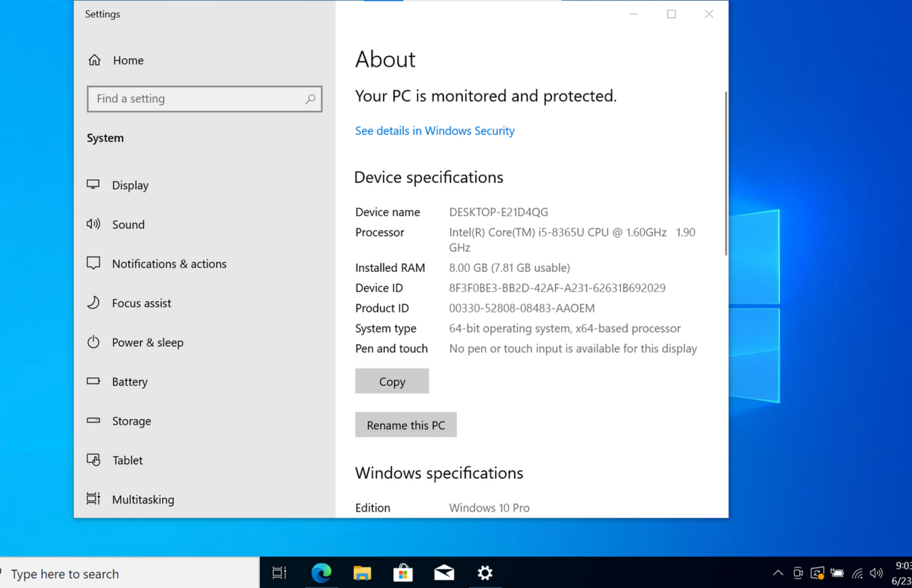This screenshot has height=588, width=912.
Task: Expand the system tray hidden icons chevron
Action: [778, 573]
